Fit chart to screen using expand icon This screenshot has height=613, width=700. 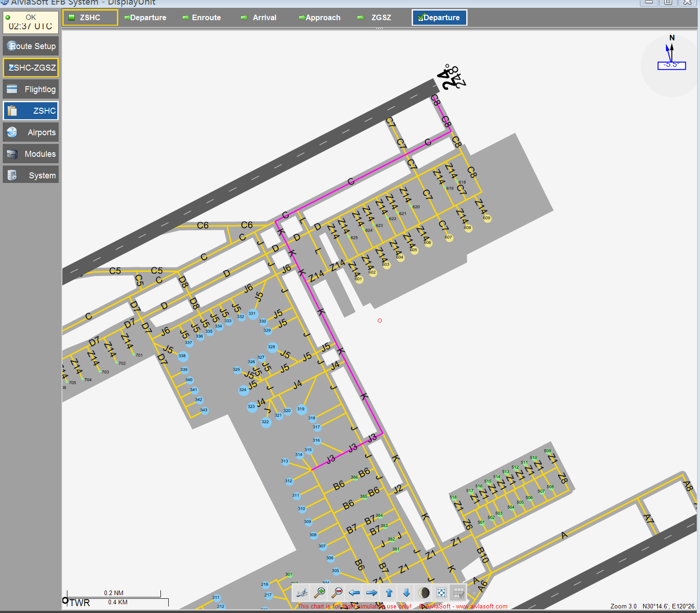[441, 593]
